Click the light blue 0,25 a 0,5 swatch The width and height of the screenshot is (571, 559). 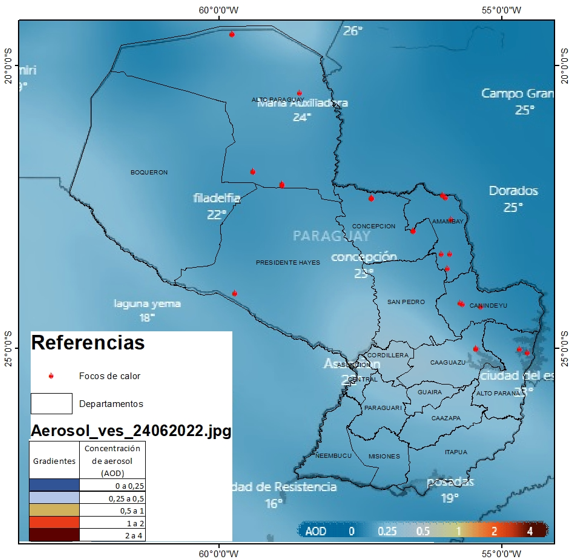(54, 497)
